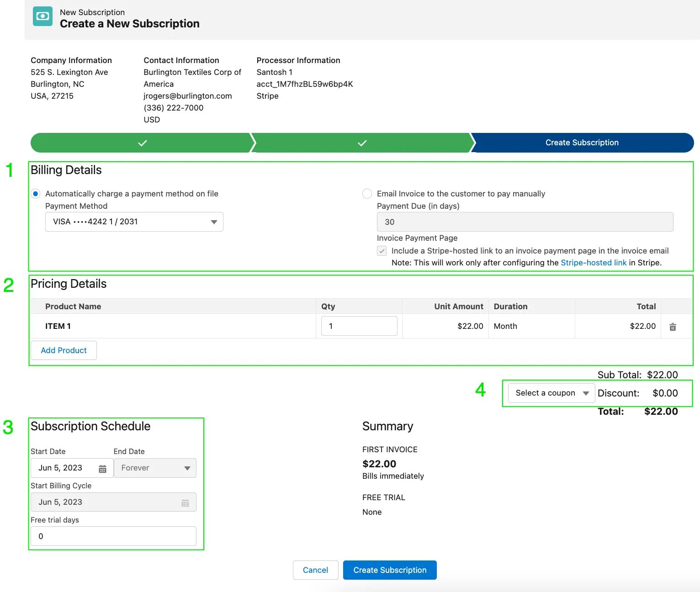Click the Month duration cell

[505, 326]
